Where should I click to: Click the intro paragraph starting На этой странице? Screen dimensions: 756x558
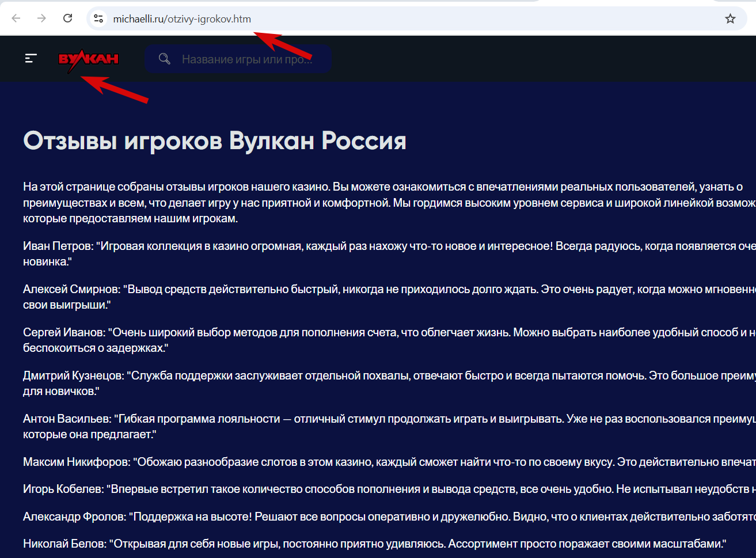click(x=389, y=203)
